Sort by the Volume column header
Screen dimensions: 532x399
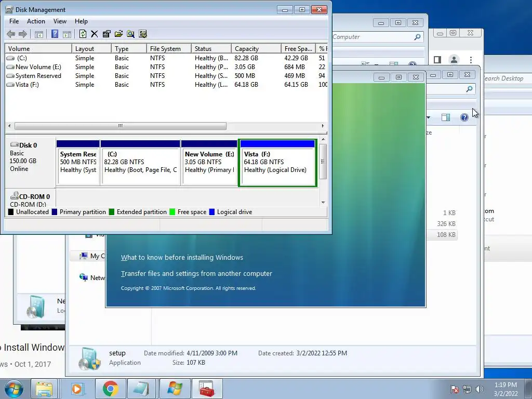[x=38, y=48]
